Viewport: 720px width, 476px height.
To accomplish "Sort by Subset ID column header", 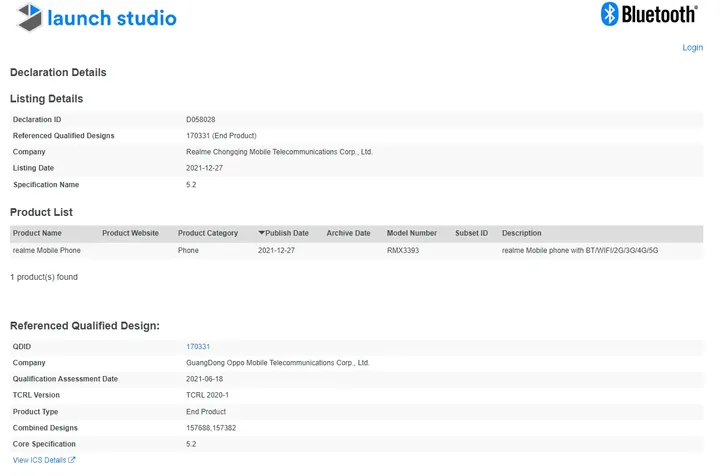I will (471, 233).
